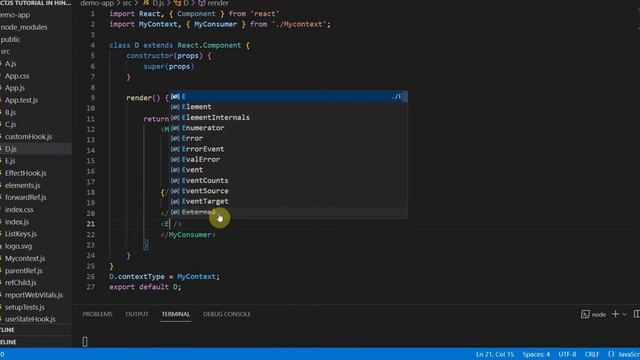
Task: Choose ErrorEvent suggestion
Action: (289, 149)
